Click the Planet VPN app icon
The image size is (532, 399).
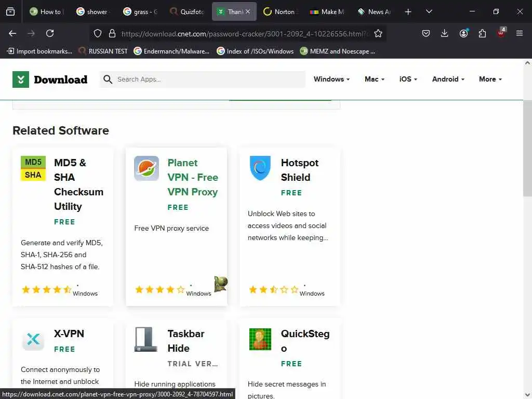coord(146,168)
